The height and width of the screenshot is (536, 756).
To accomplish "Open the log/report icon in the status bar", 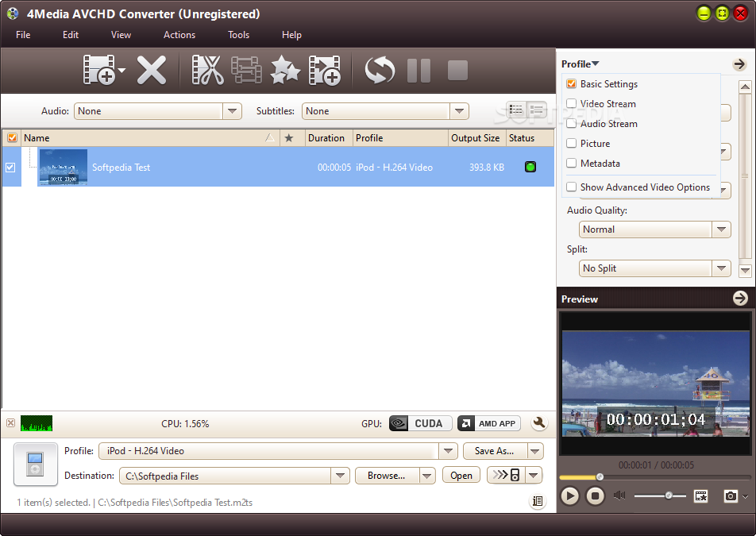I will [538, 501].
